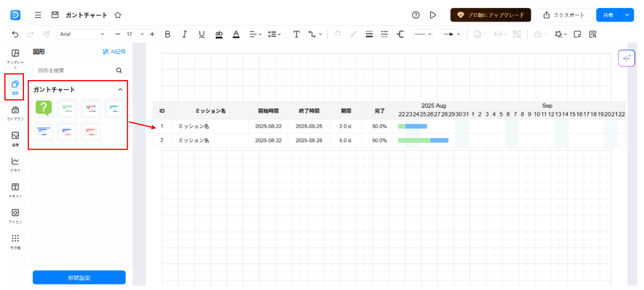Image resolution: width=644 pixels, height=290 pixels.
Task: Open the dropdown arrow beside 共有
Action: tap(627, 15)
